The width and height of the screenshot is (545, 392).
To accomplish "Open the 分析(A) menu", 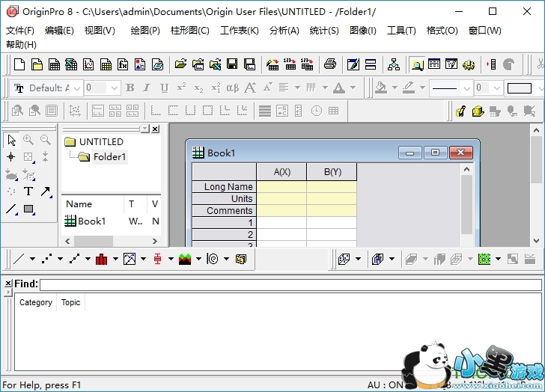I will pyautogui.click(x=284, y=31).
